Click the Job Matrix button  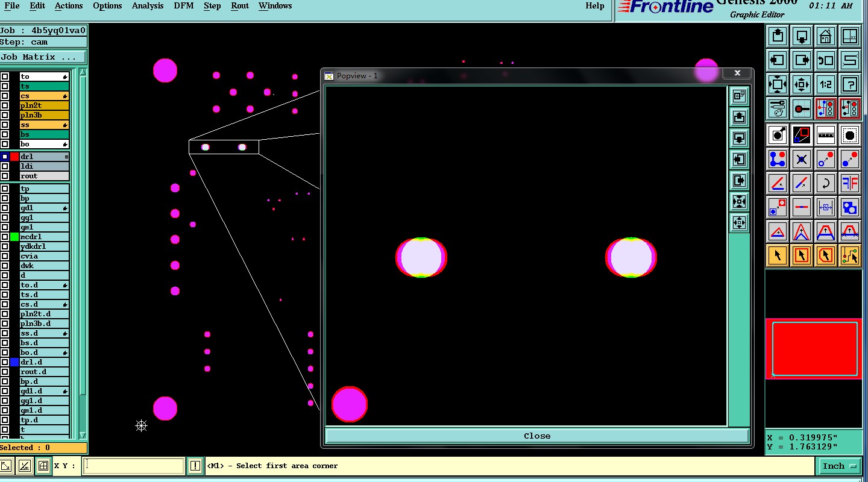pyautogui.click(x=43, y=57)
